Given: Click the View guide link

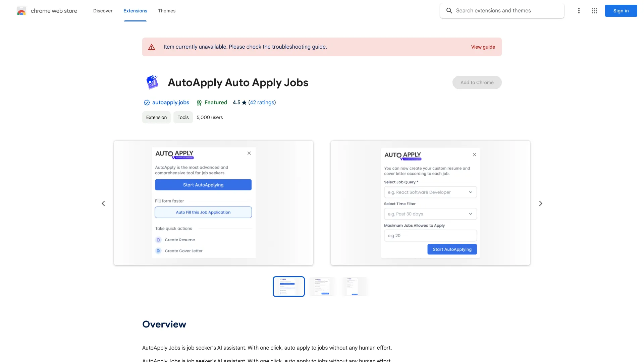Looking at the screenshot, I should click(x=483, y=47).
